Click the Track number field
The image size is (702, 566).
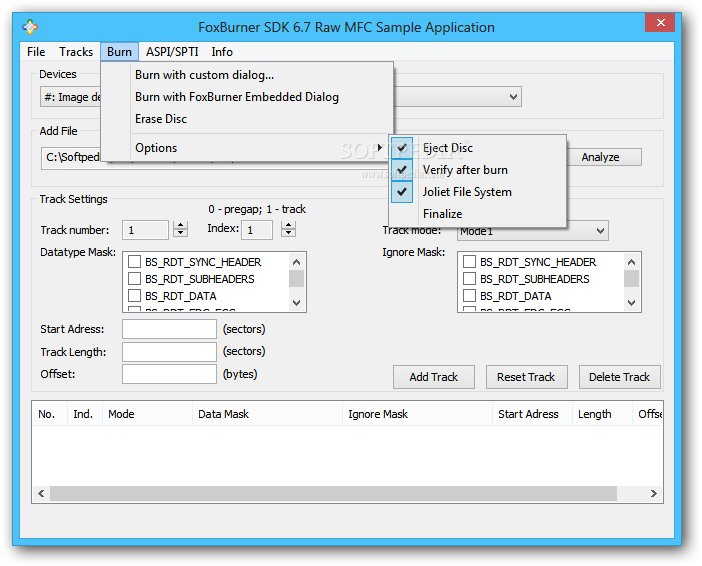(x=145, y=230)
